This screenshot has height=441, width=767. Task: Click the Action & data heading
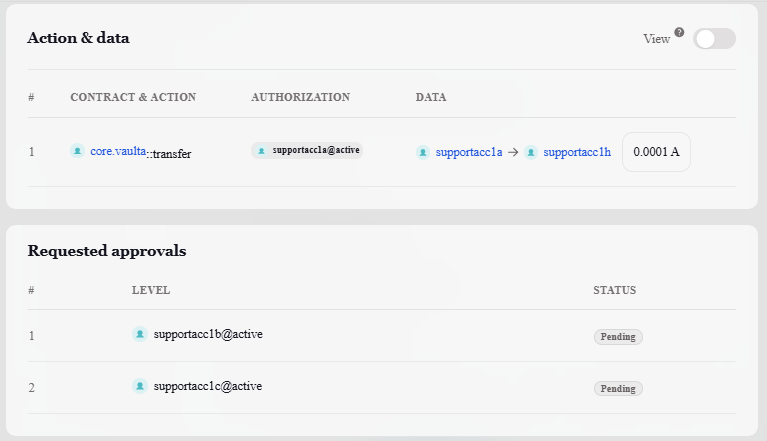[78, 38]
